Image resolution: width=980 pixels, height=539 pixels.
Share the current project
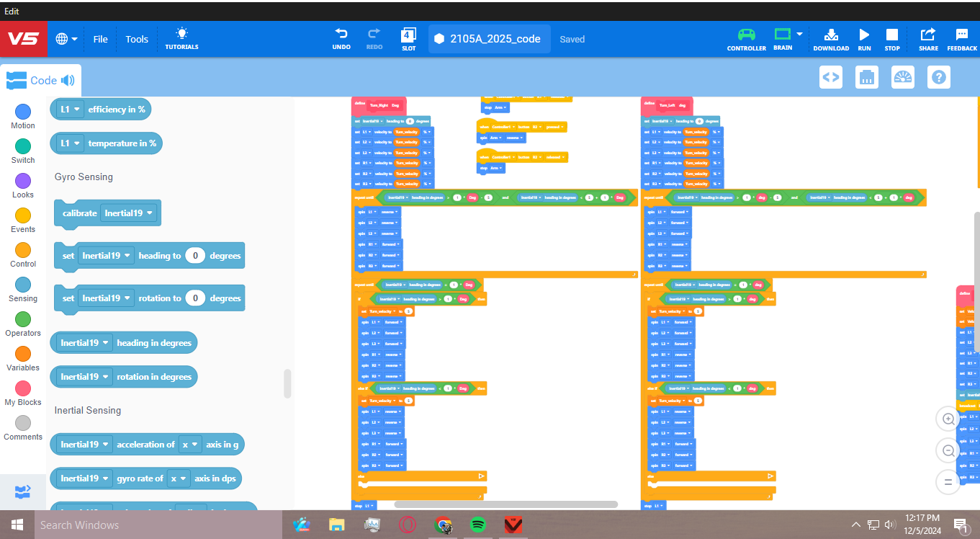tap(927, 39)
